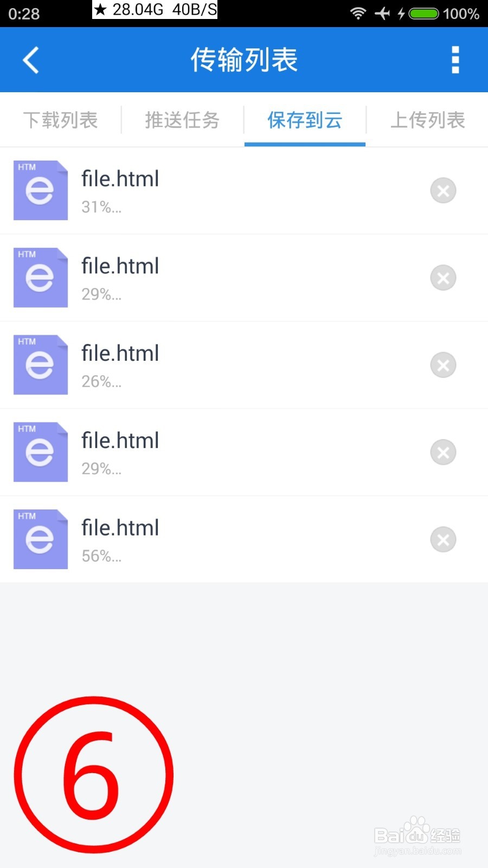Go to the 上传列表 tab

[428, 120]
